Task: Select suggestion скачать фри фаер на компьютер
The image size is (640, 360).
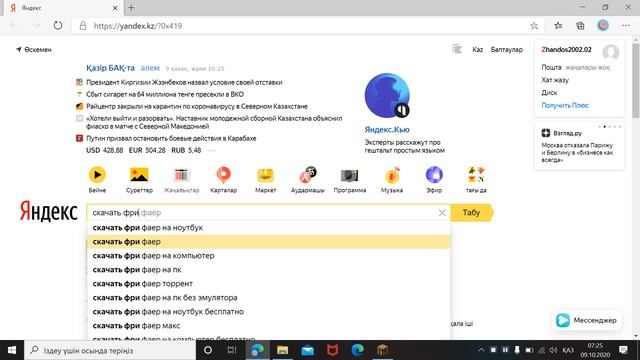Action: coord(269,256)
